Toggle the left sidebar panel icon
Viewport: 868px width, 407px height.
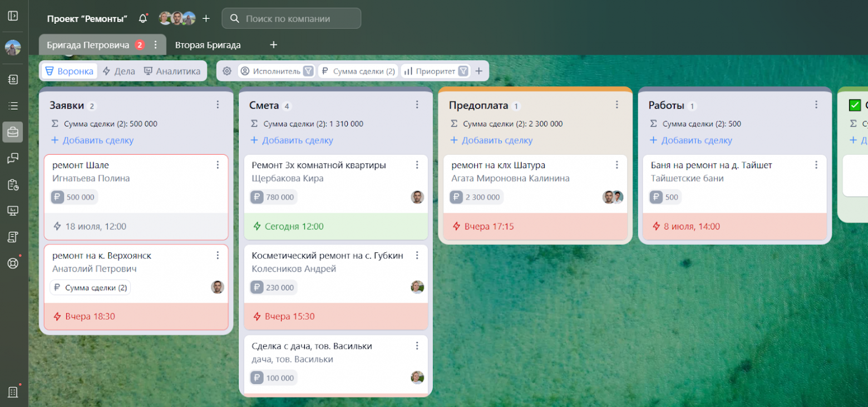click(13, 16)
